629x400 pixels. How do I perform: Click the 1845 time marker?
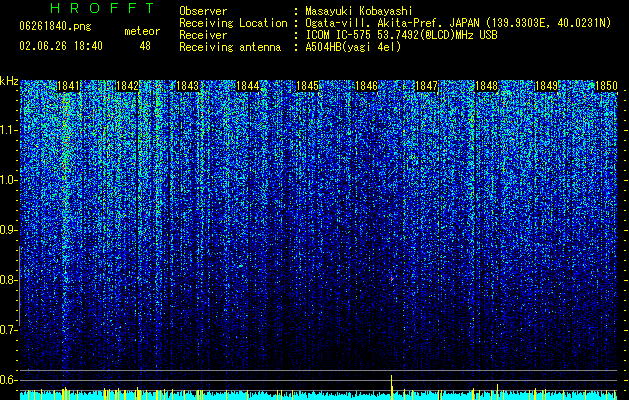307,86
